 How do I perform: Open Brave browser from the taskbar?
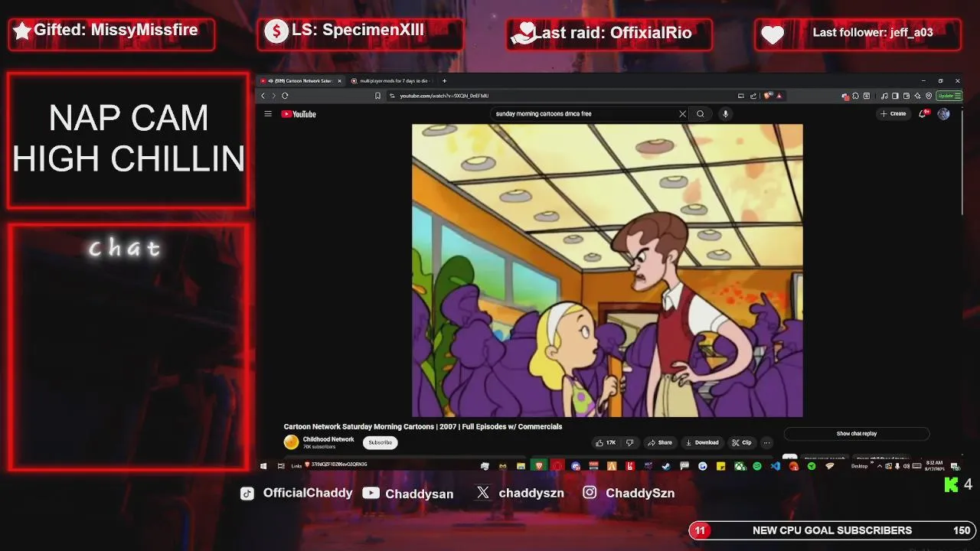[x=539, y=465]
